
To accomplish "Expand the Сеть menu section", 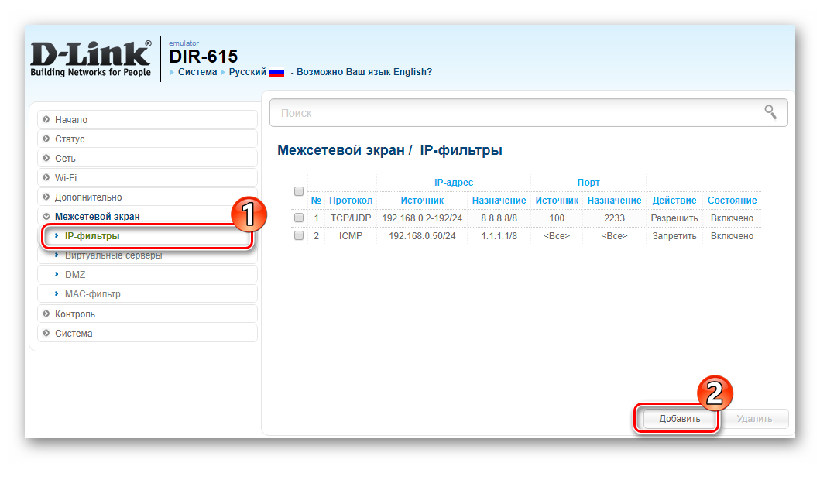I will [147, 159].
